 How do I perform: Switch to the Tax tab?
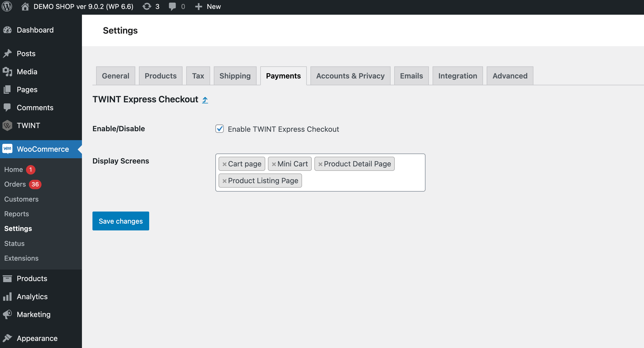[198, 76]
